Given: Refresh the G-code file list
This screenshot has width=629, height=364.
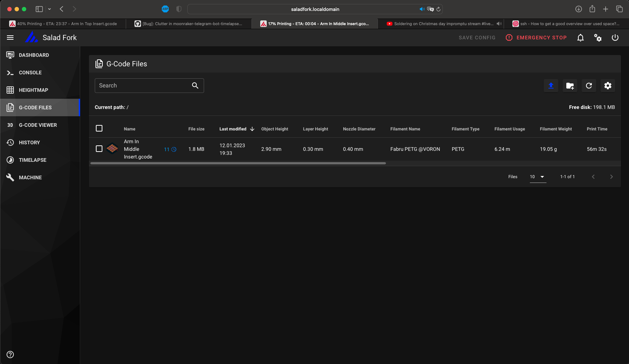Looking at the screenshot, I should click(x=589, y=86).
